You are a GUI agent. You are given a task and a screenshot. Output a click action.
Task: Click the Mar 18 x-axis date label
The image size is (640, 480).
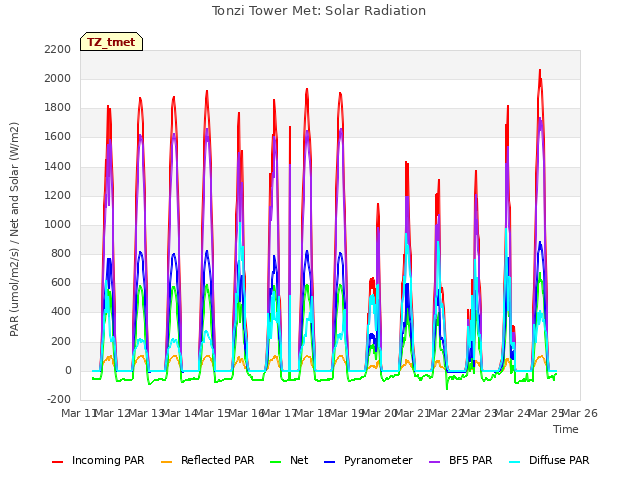tap(313, 413)
